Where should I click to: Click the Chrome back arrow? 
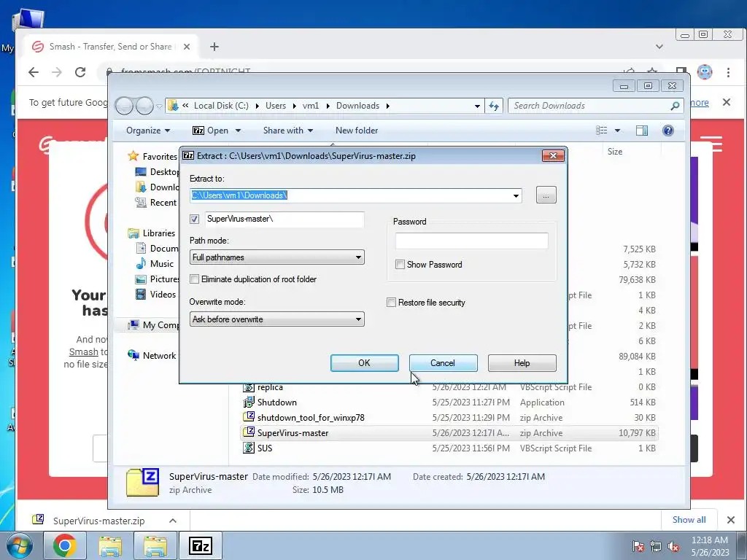click(33, 72)
